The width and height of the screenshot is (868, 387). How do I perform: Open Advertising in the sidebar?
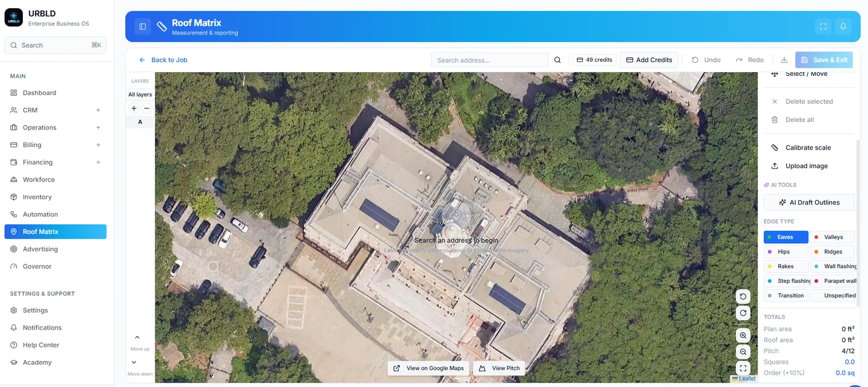pyautogui.click(x=55, y=249)
